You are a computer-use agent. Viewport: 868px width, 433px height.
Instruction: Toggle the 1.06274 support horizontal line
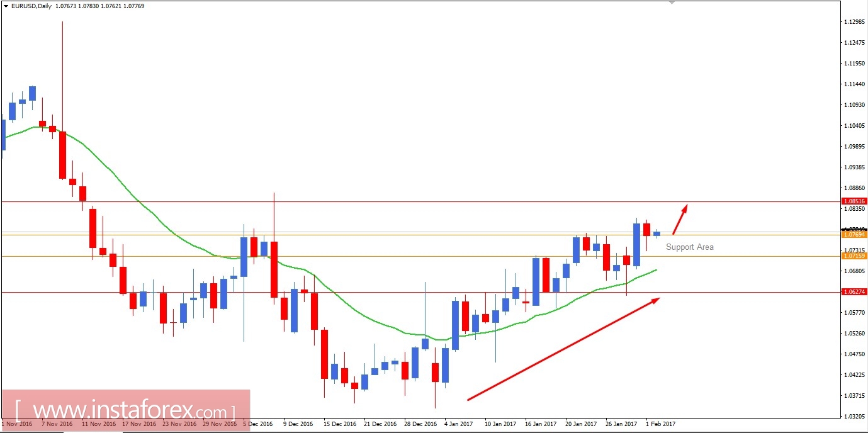tap(378, 291)
